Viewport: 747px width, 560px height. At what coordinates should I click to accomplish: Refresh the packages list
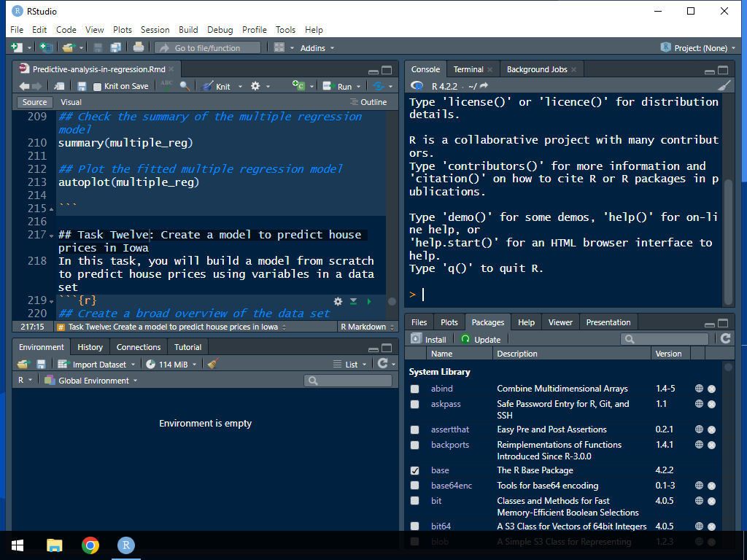point(725,339)
